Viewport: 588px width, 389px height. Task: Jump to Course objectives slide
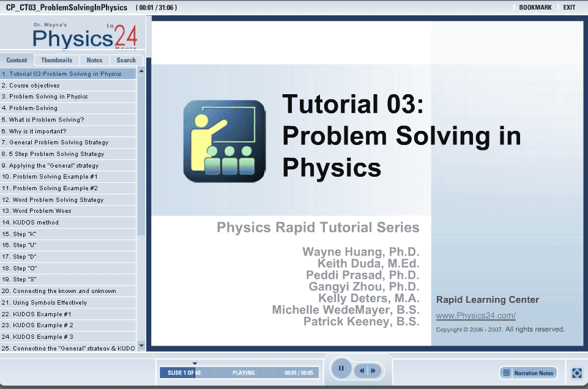click(x=35, y=86)
